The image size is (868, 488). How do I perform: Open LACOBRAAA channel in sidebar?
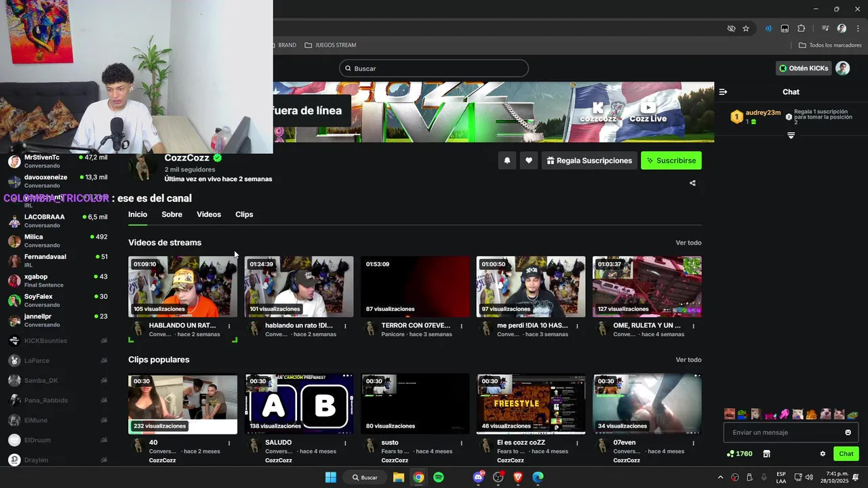[58, 221]
